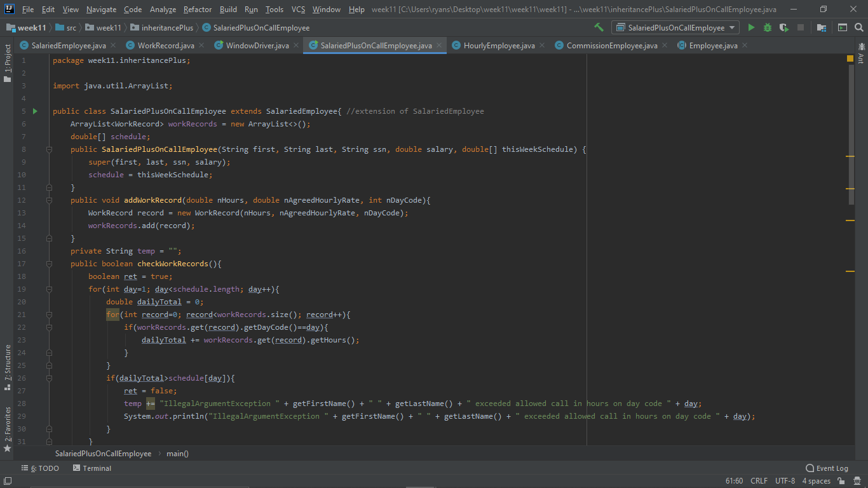
Task: Click the inspections indicator above the editor scrollbar
Action: coord(850,58)
